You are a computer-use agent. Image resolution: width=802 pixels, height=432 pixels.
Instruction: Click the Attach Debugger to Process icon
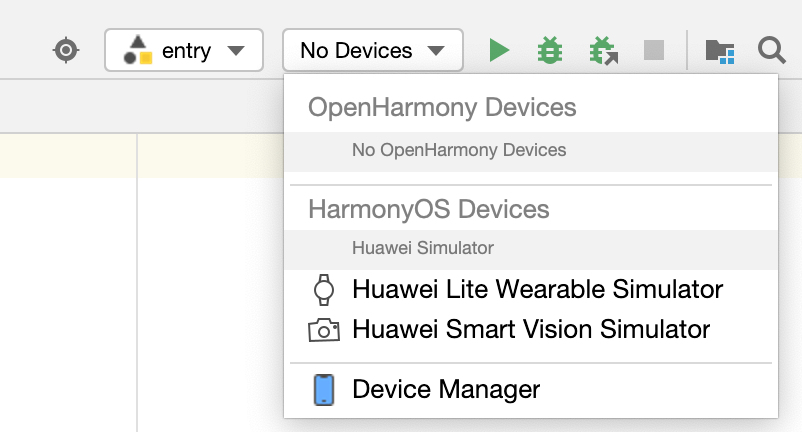pyautogui.click(x=604, y=51)
